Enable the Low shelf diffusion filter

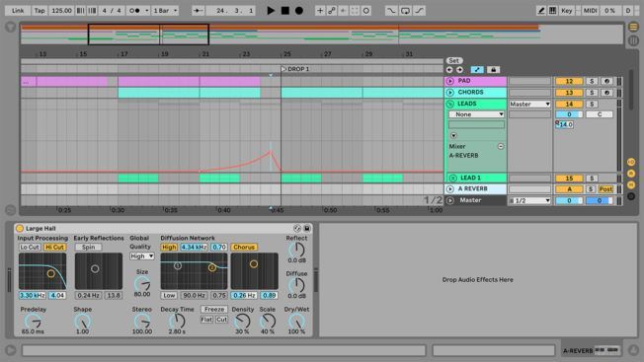[x=169, y=295]
